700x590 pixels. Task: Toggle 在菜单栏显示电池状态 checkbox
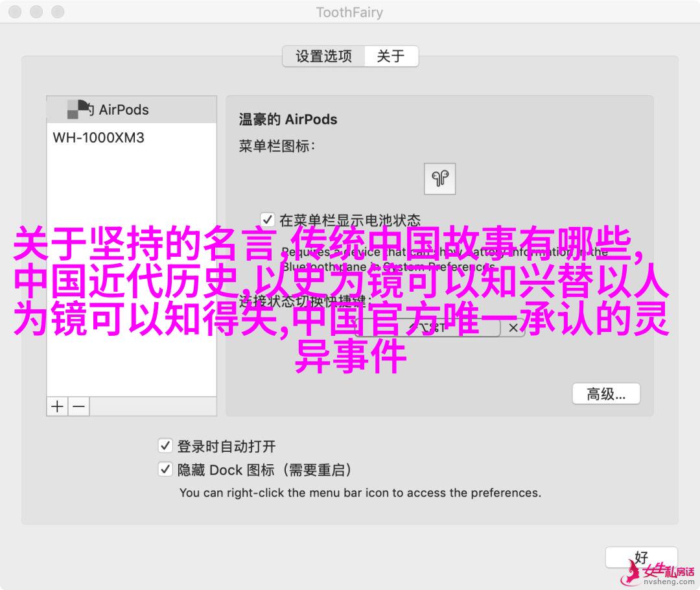pos(268,220)
